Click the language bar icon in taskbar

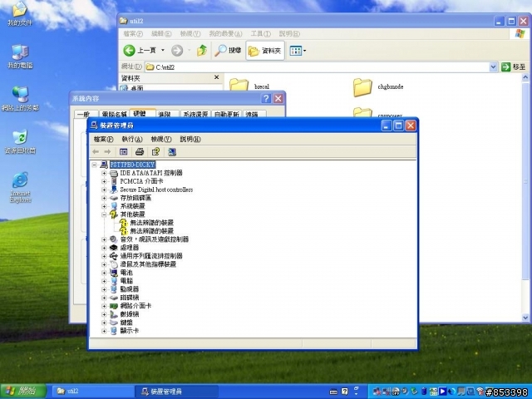pos(333,392)
